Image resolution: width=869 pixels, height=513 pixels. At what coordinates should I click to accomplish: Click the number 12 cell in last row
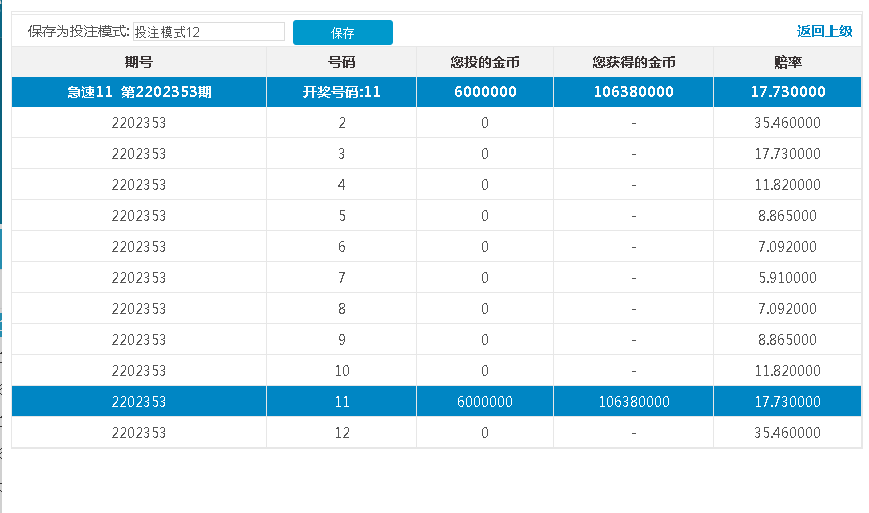coord(342,433)
